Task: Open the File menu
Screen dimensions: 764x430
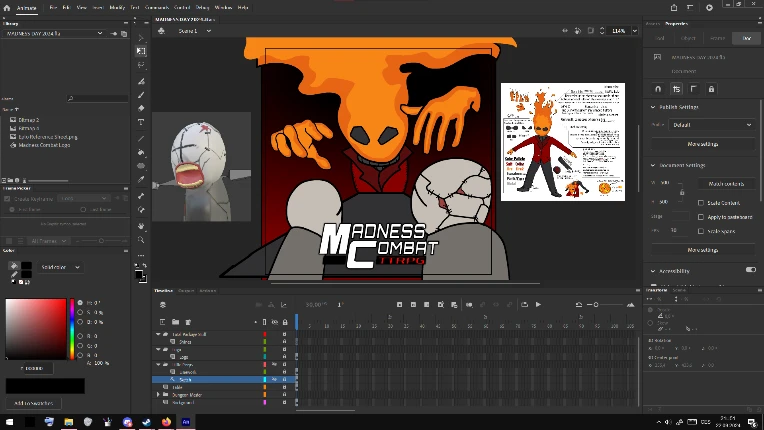Action: tap(53, 7)
